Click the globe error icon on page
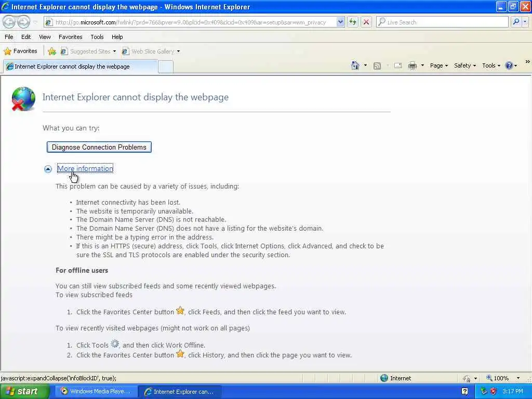Viewport: 532px width, 399px height. [x=23, y=99]
